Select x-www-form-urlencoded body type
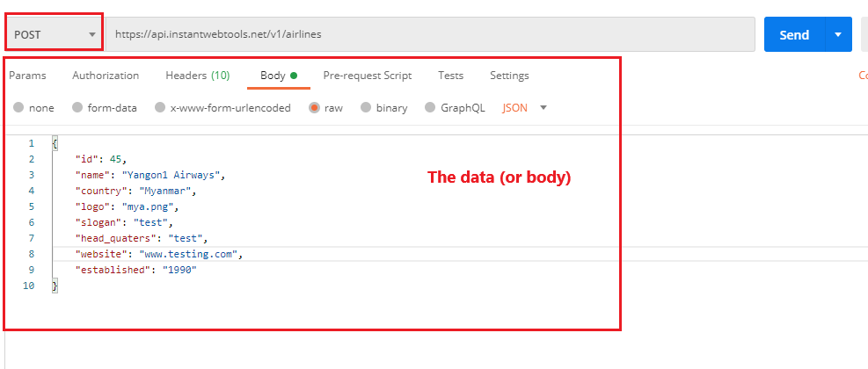868x369 pixels. click(x=160, y=108)
